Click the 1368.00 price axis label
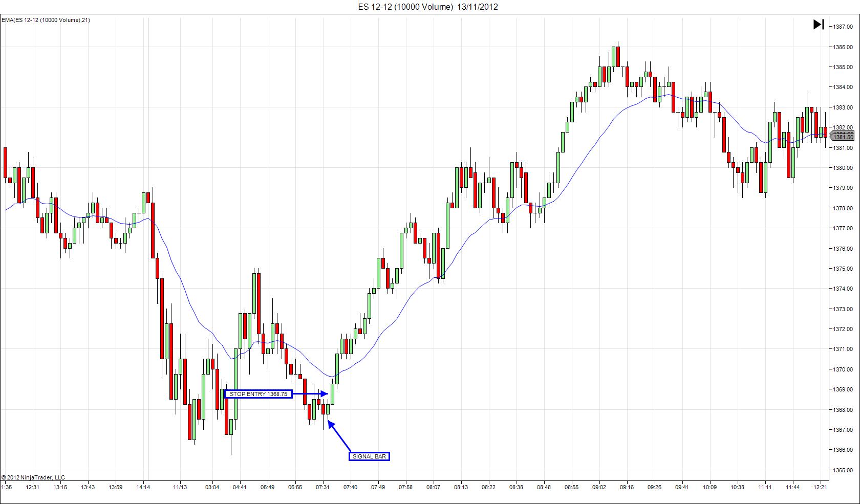The height and width of the screenshot is (504, 860). click(x=843, y=410)
